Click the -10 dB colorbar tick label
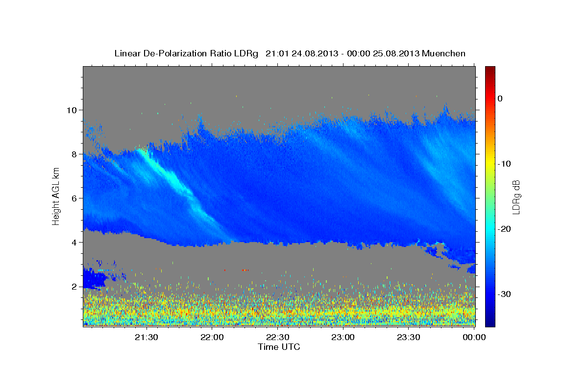Image resolution: width=588 pixels, height=392 pixels. coord(505,164)
